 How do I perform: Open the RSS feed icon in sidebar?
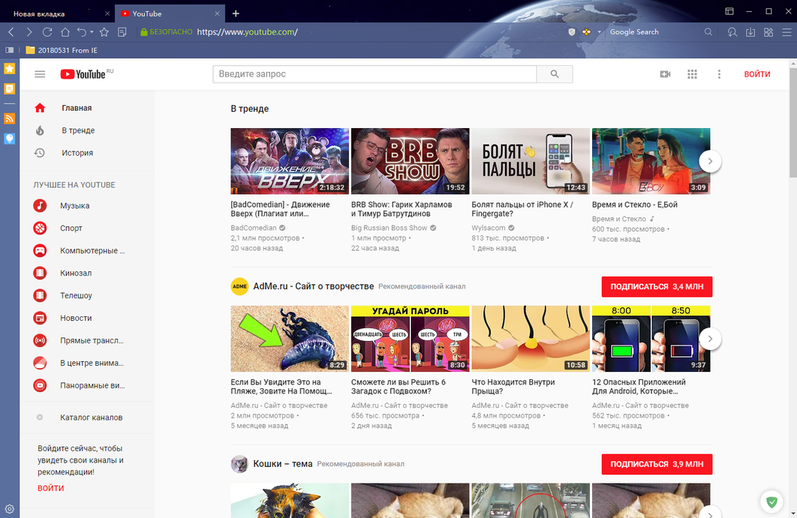point(10,118)
